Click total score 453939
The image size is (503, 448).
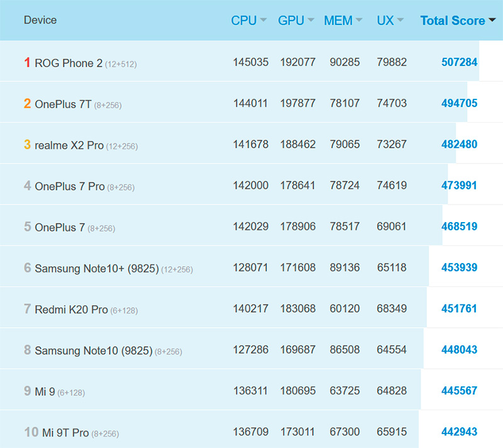(459, 268)
